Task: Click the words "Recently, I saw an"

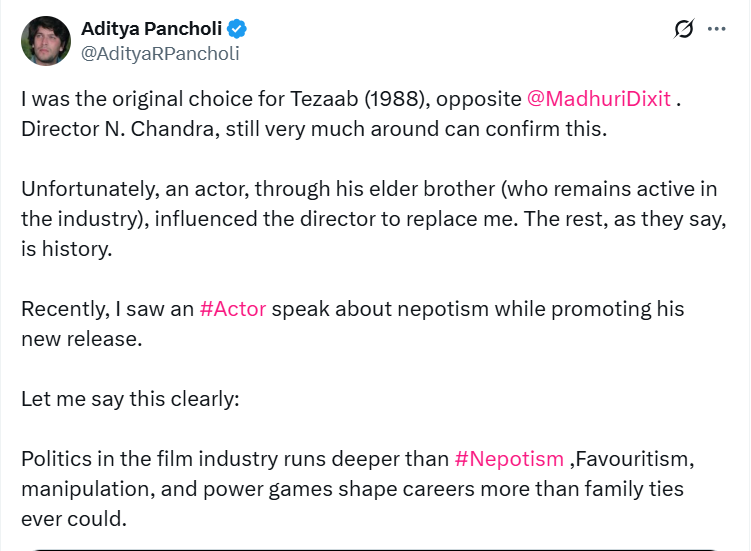Action: [x=107, y=308]
